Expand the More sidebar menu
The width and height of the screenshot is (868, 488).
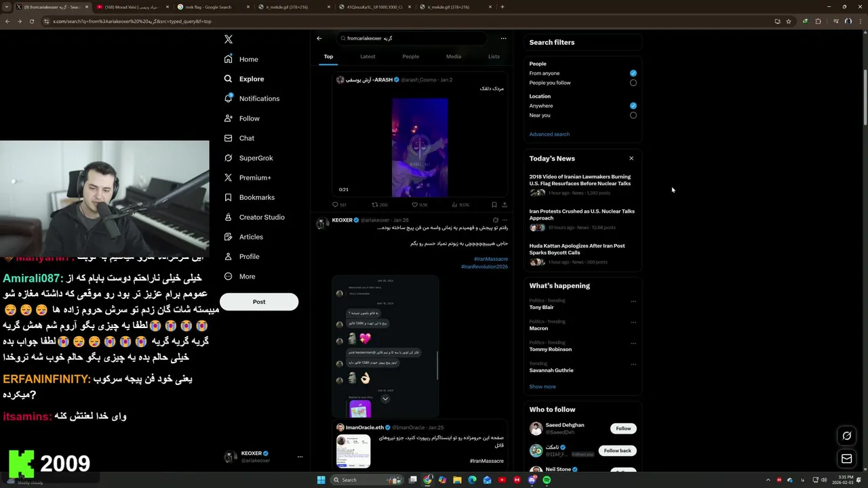[239, 276]
